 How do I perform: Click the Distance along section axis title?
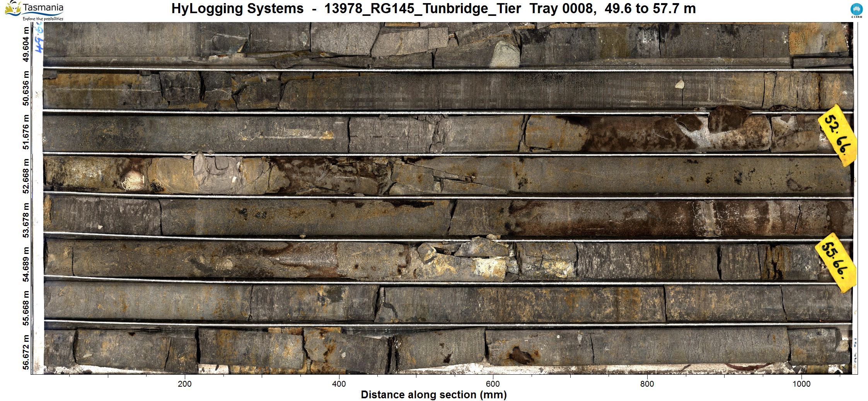pyautogui.click(x=433, y=395)
